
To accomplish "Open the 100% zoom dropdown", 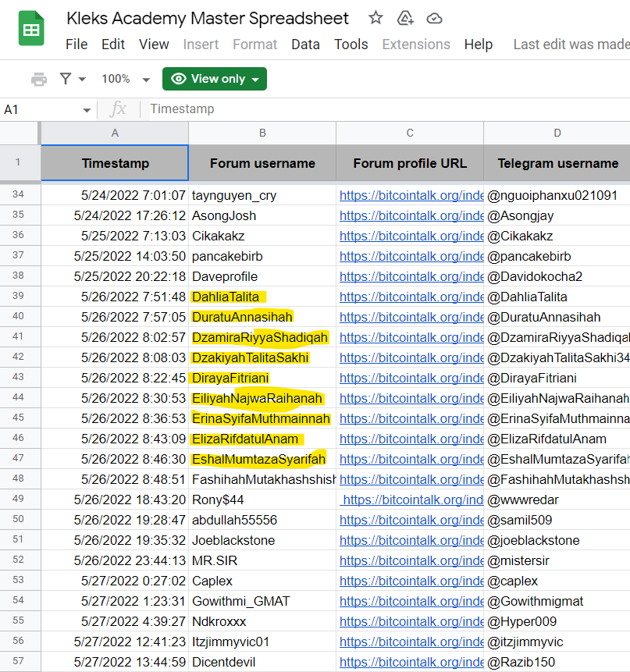I will pos(126,79).
